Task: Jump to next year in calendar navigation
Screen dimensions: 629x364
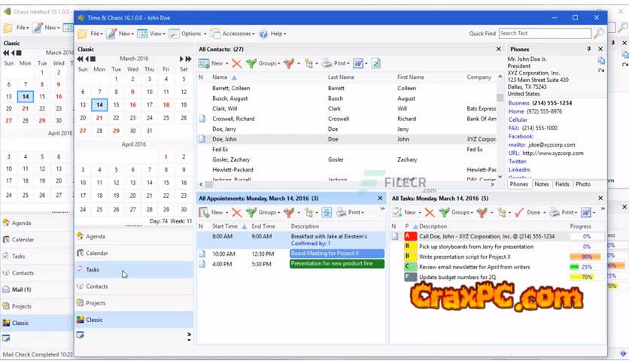Action: pos(188,59)
